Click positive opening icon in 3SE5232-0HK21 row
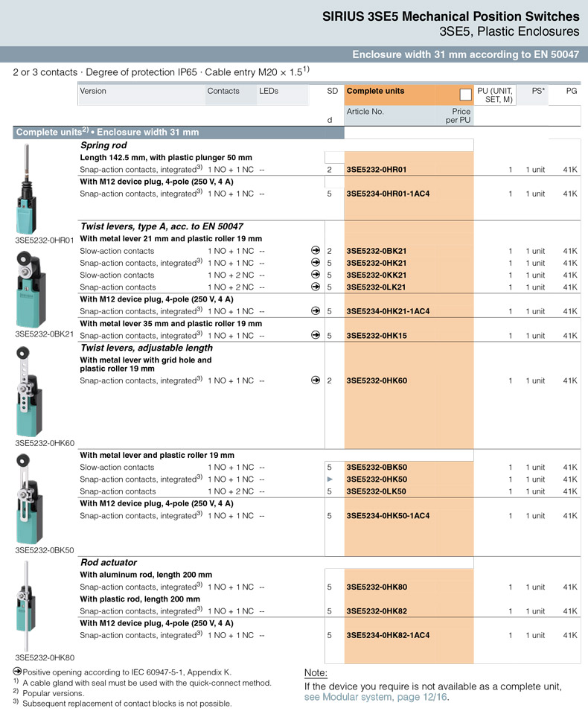 coord(316,263)
